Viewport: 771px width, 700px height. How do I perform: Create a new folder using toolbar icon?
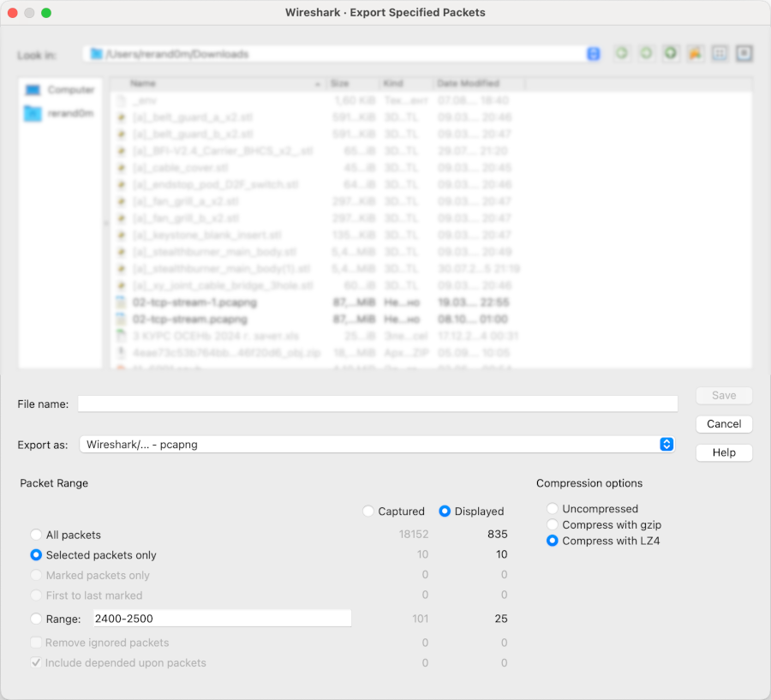695,53
